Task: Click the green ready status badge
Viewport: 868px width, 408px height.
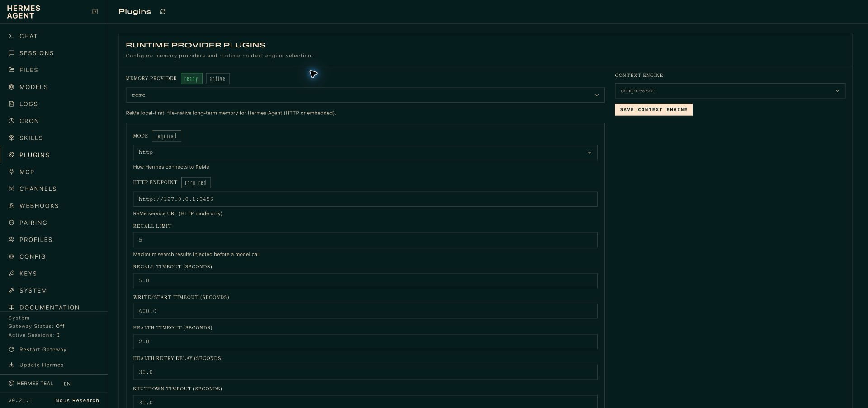Action: (x=192, y=79)
